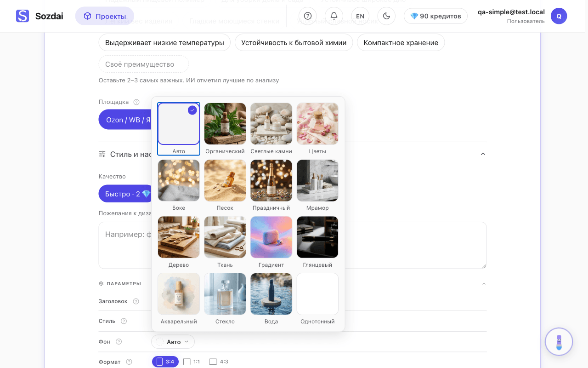Toggle advantage Выдерживает низкие температуры
Image resolution: width=588 pixels, height=368 pixels.
[164, 42]
